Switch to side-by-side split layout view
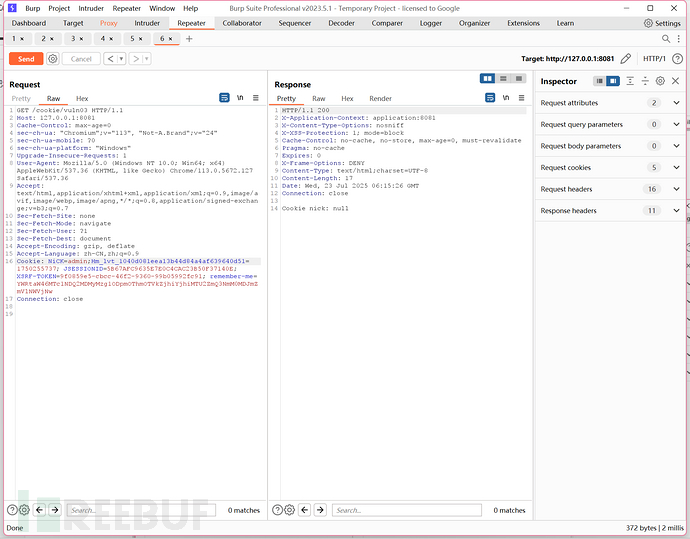 487,79
